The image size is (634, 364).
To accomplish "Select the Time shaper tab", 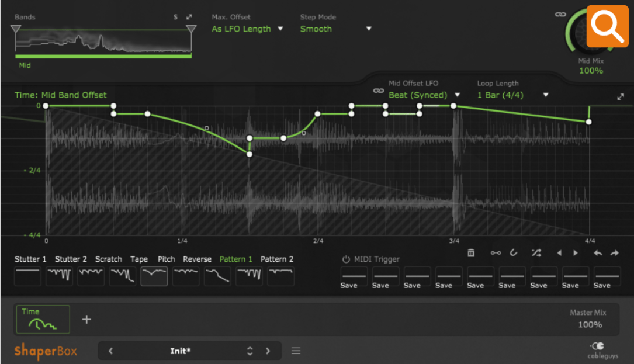I will [43, 320].
